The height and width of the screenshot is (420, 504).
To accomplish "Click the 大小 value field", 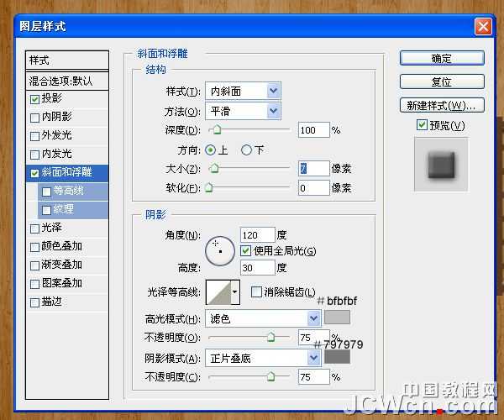I will 313,168.
